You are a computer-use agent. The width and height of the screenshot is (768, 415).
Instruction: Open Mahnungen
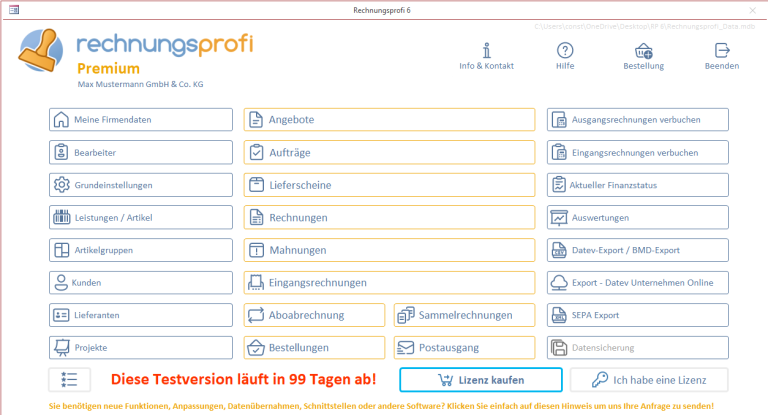pyautogui.click(x=389, y=250)
